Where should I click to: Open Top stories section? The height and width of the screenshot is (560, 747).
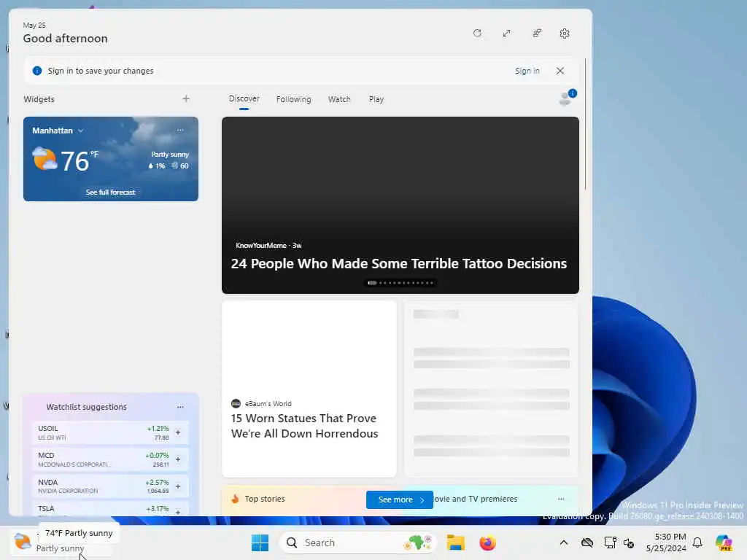[264, 499]
